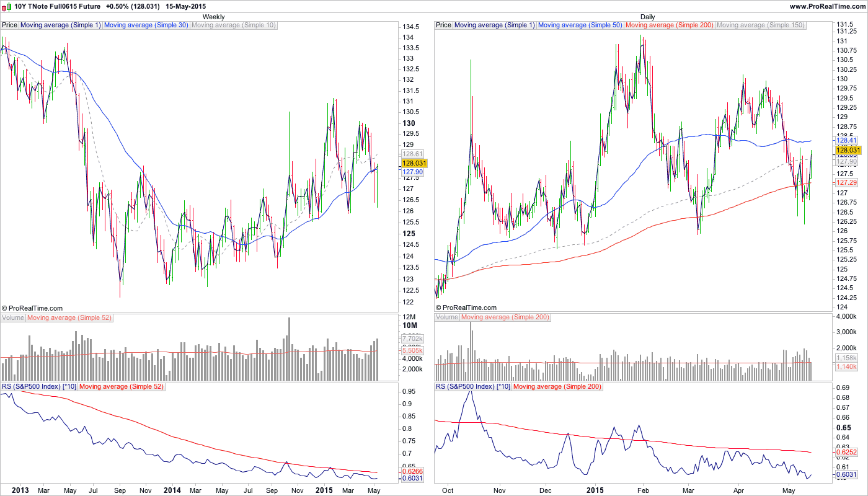Viewport: 868px width, 496px height.
Task: Click the gray 127.90 value tag on Daily axis
Action: pyautogui.click(x=846, y=162)
